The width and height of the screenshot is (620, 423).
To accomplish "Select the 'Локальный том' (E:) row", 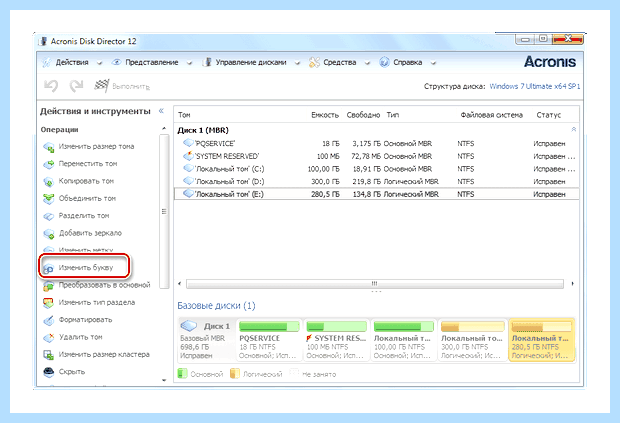I will pos(377,194).
